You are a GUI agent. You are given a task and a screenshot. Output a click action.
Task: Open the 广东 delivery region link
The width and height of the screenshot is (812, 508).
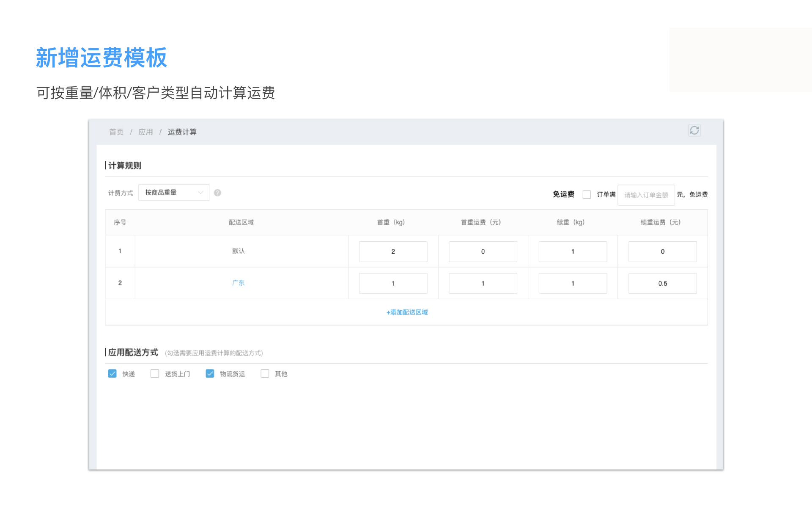(x=238, y=283)
